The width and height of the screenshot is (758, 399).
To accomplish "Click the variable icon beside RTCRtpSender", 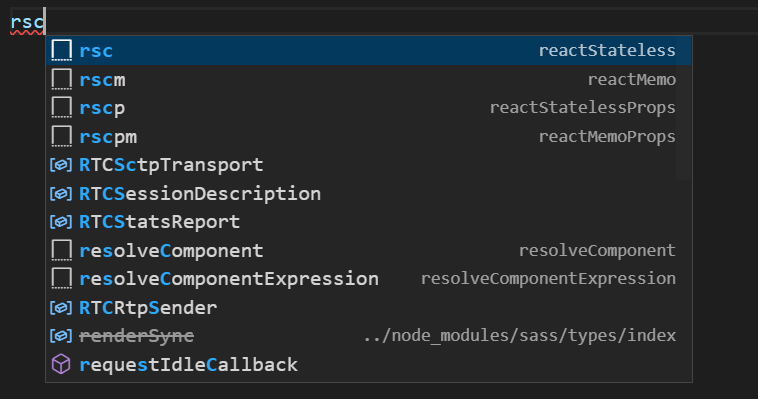I will point(61,308).
